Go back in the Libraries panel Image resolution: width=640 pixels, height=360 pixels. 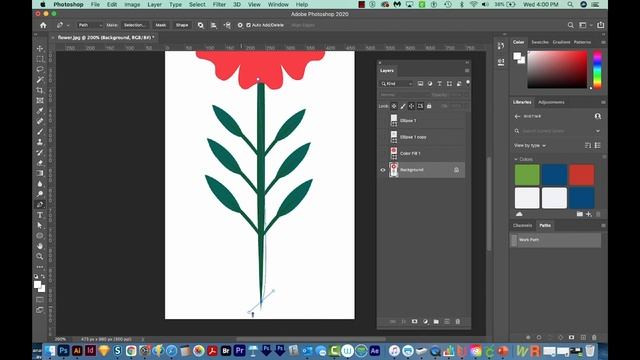pyautogui.click(x=517, y=116)
